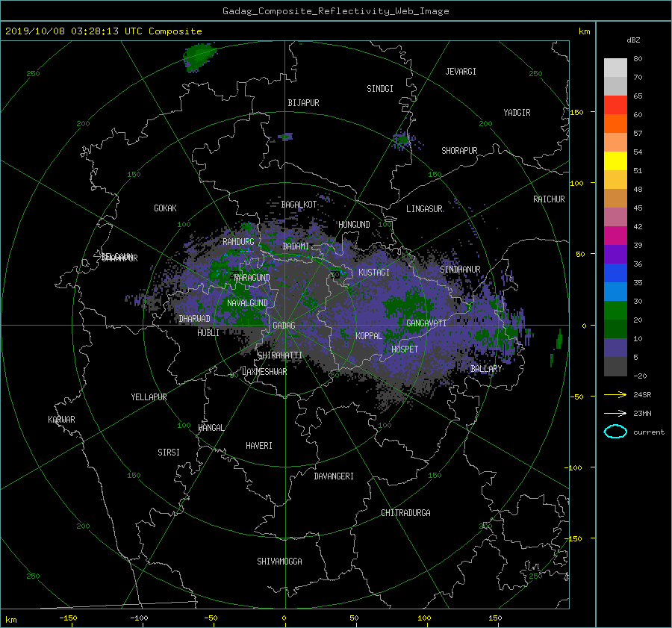Select the KUSTAGI city label
The width and height of the screenshot is (672, 628).
374,273
